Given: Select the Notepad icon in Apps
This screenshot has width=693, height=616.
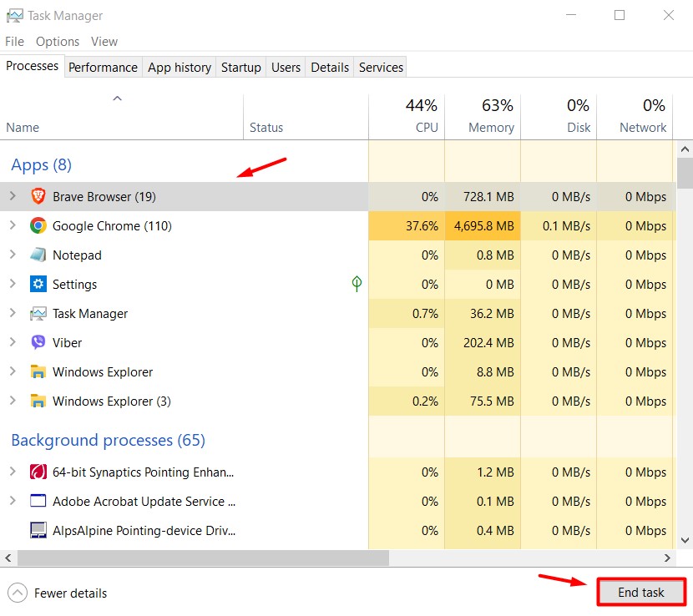Looking at the screenshot, I should pos(38,255).
